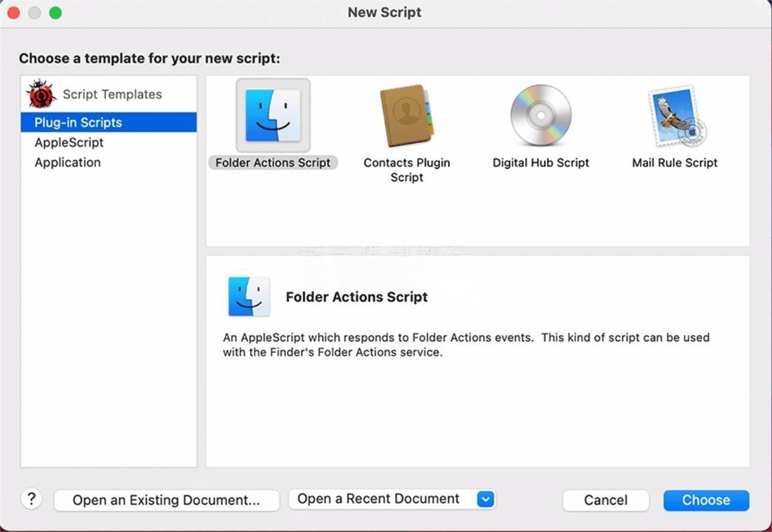Open the Open a Recent Document popup
The width and height of the screenshot is (772, 532).
pos(392,499)
